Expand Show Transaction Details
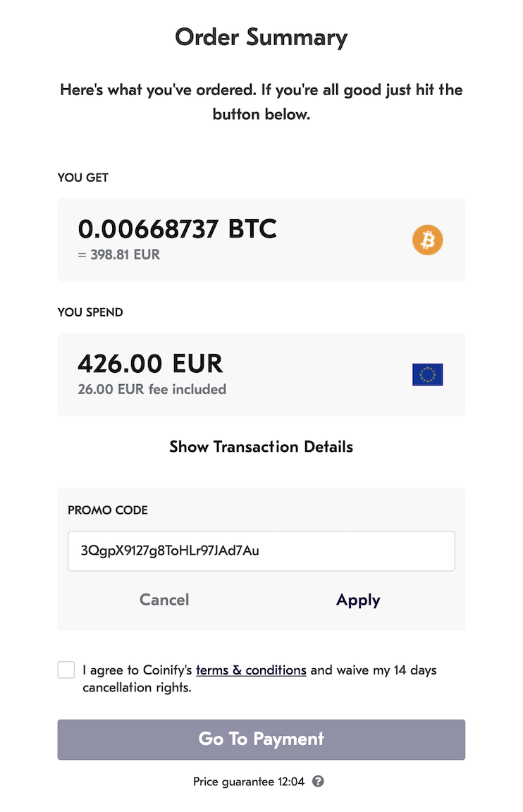 coord(261,447)
